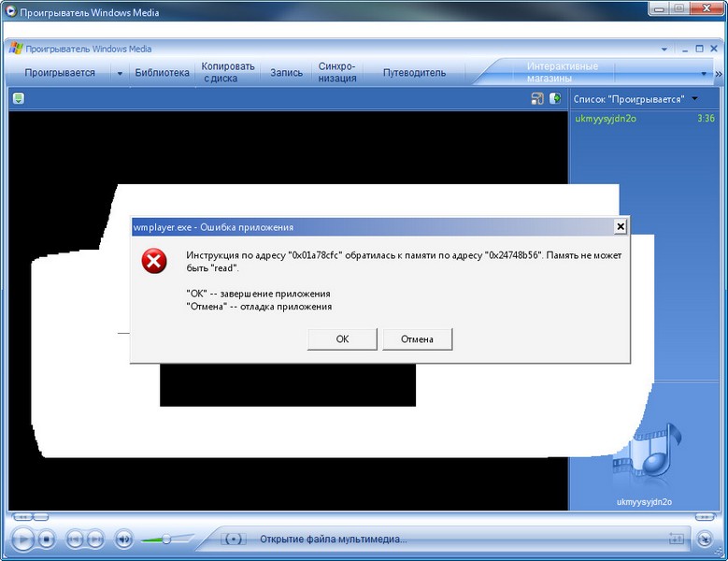Open the Библиотека tab
This screenshot has width=728, height=561.
(x=162, y=73)
